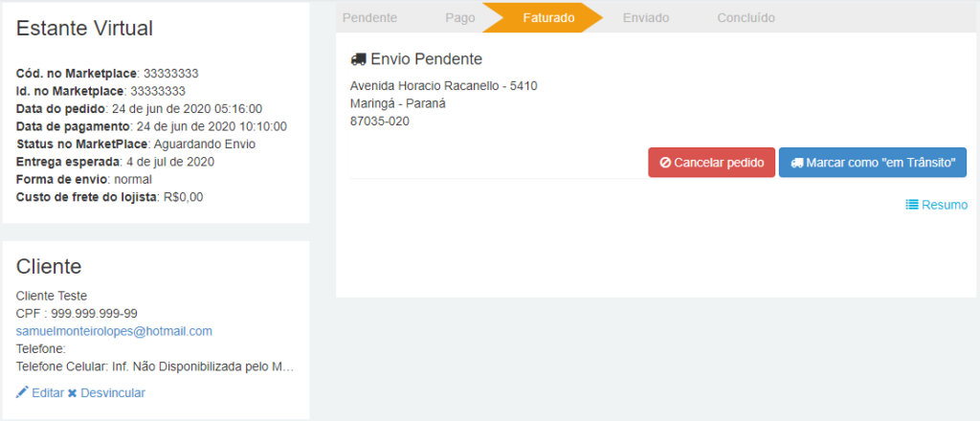This screenshot has width=980, height=421.
Task: Edit the customer via Editar link
Action: click(x=39, y=393)
